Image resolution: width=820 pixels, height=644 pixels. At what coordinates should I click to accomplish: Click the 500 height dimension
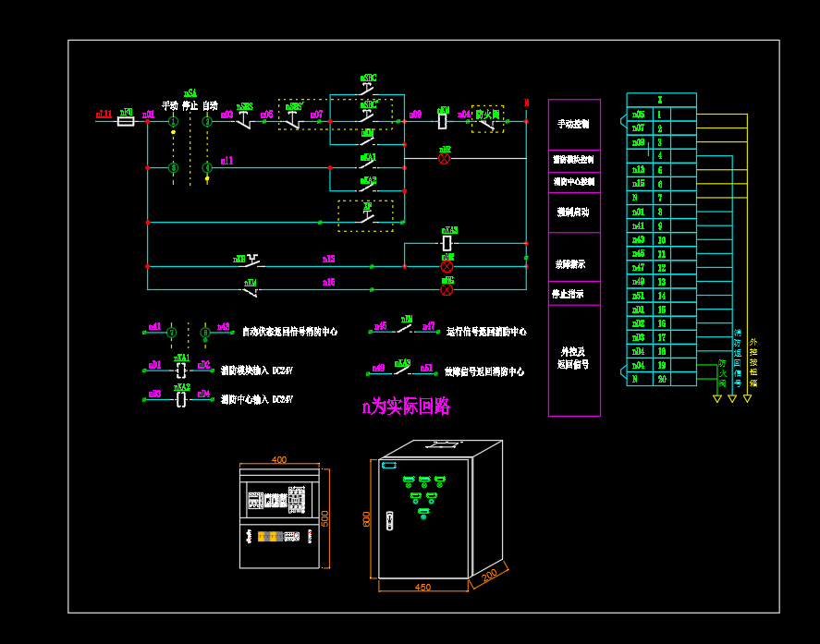point(324,518)
